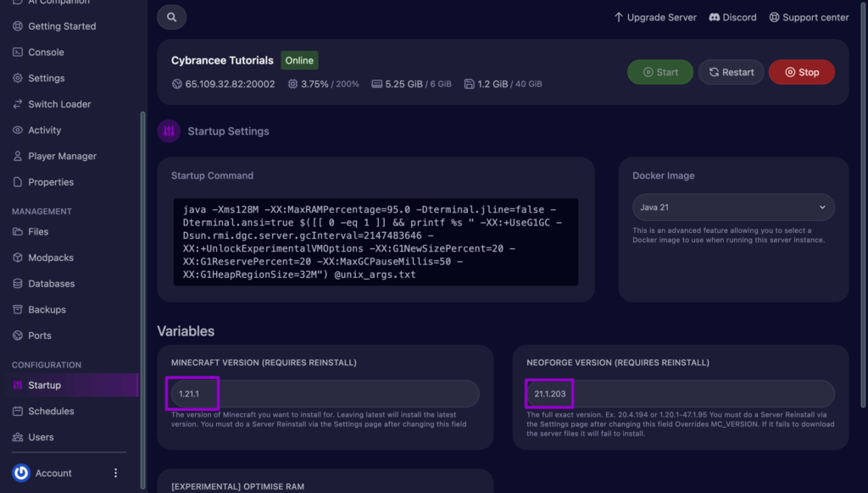Click the search magnifier button
The width and height of the screenshot is (868, 493).
point(171,17)
